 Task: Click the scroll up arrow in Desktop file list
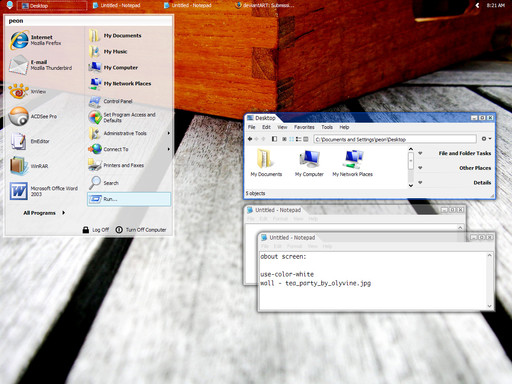411,149
